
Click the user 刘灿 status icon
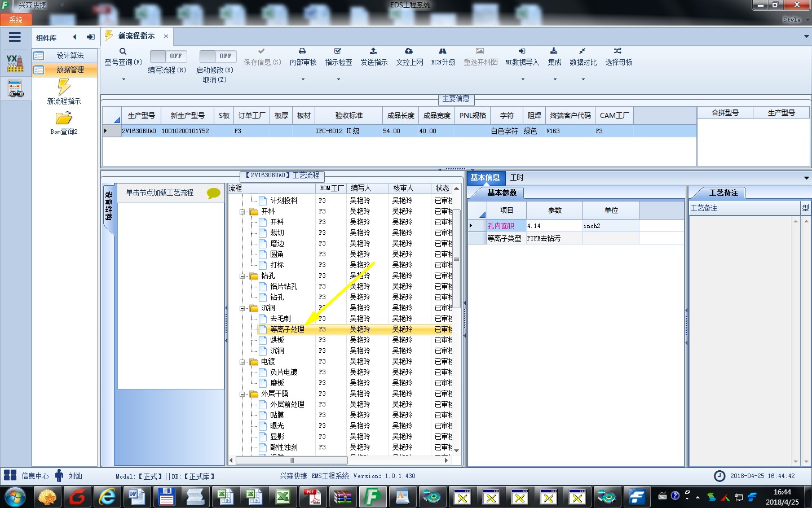point(59,476)
